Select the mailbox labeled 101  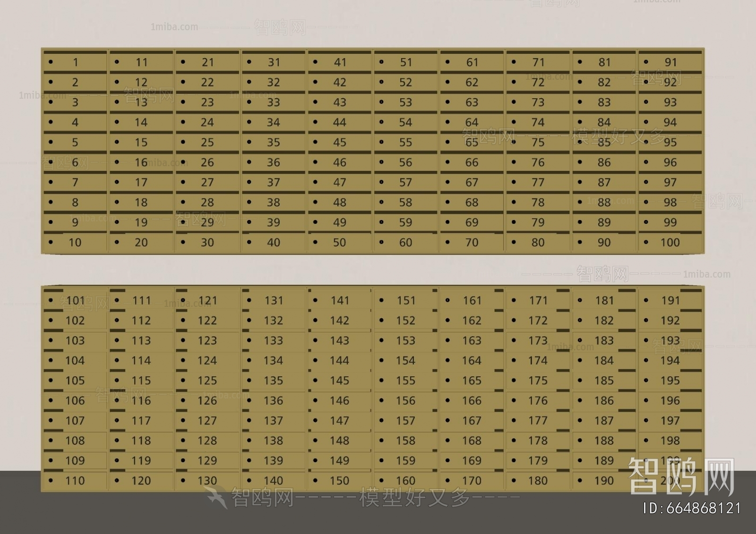[75, 301]
